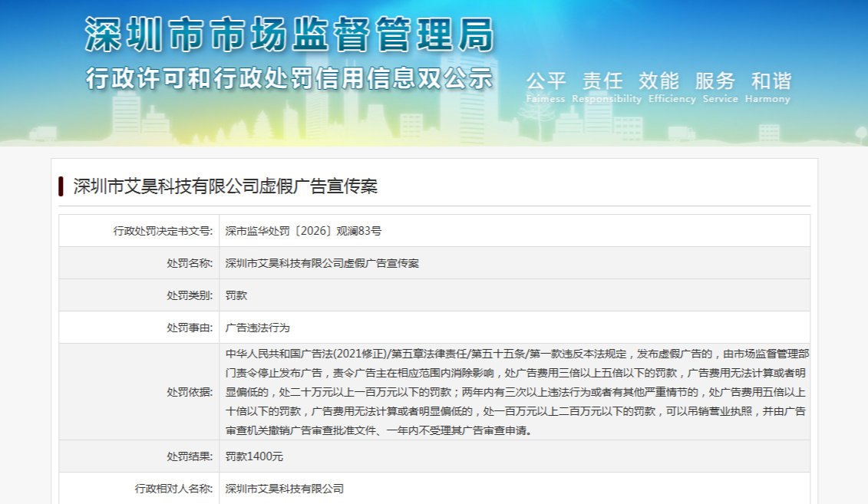Select document number 深市监华处罚〔2026〕观澜83号
The image size is (868, 504).
coord(303,231)
